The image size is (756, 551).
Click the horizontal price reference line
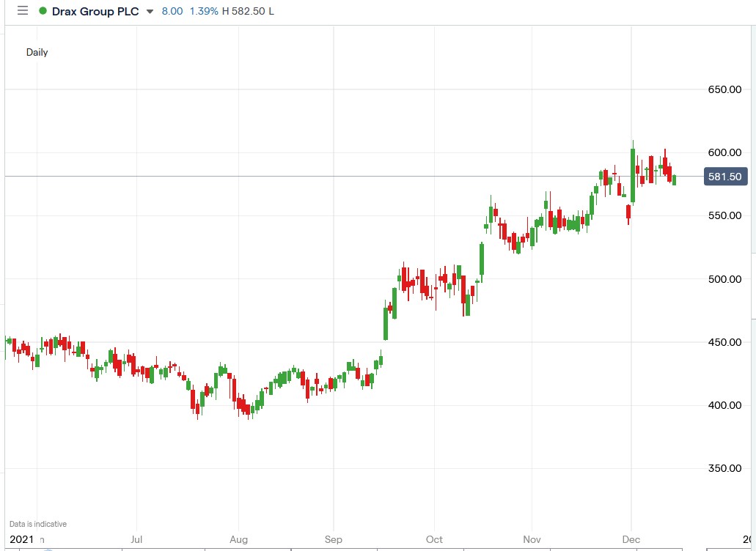[x=367, y=175]
